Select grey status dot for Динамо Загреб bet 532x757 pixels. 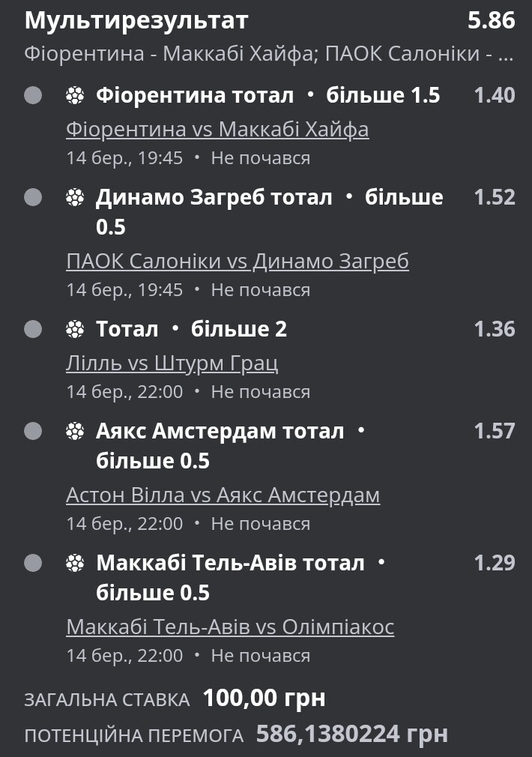tap(33, 197)
